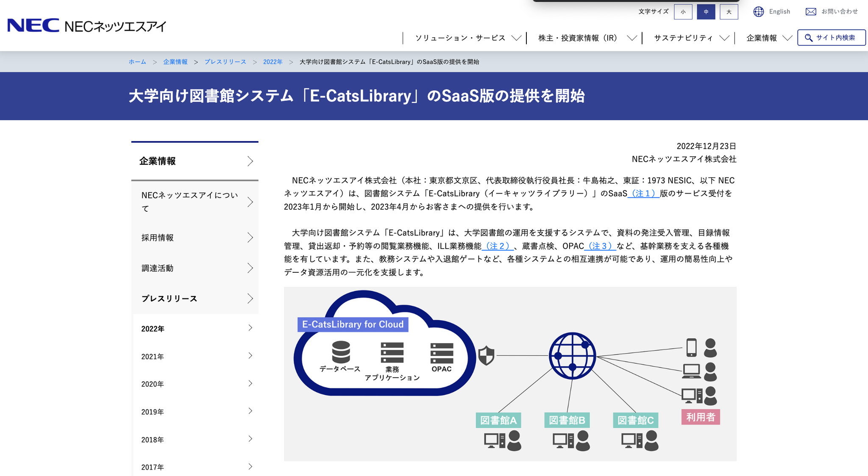The width and height of the screenshot is (868, 476).
Task: Open プレスリリース in the sidebar
Action: pyautogui.click(x=195, y=299)
